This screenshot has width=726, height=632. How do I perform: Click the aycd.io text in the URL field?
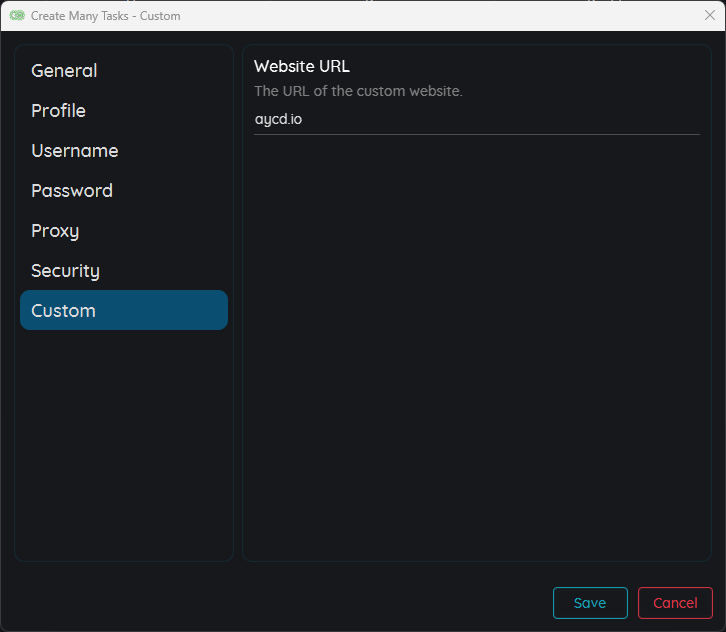[279, 120]
